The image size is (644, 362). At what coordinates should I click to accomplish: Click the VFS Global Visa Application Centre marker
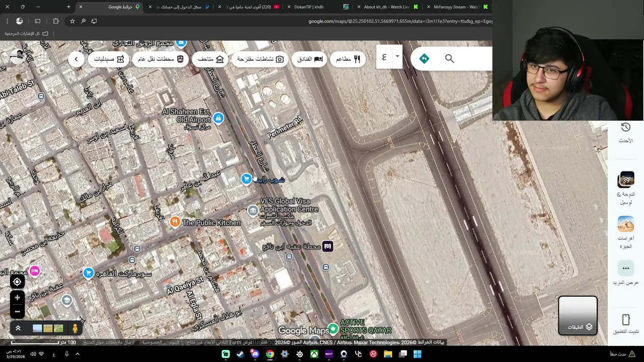click(x=253, y=211)
